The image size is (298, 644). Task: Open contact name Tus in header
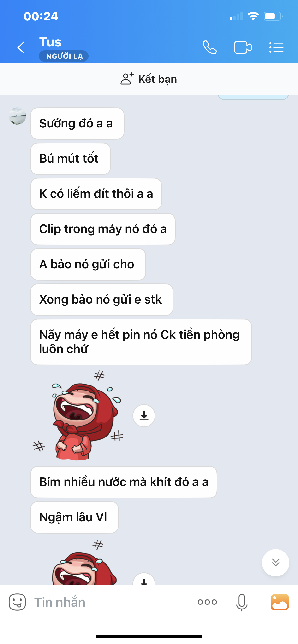50,42
